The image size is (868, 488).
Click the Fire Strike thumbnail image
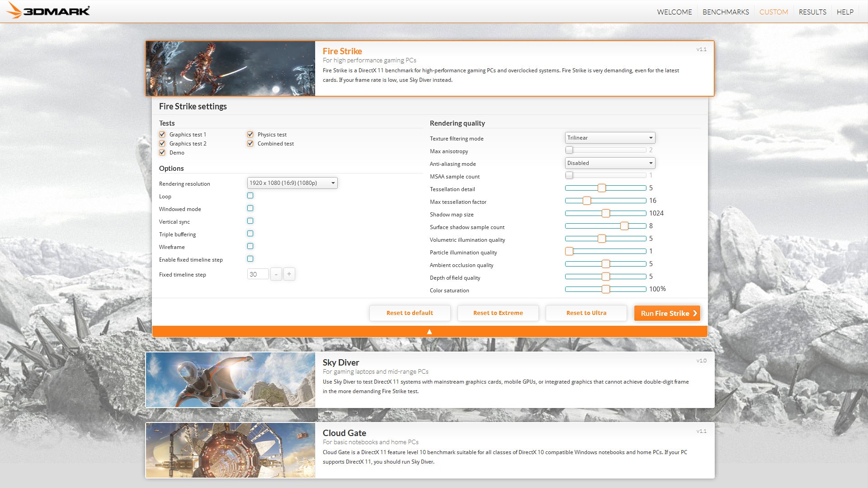231,69
